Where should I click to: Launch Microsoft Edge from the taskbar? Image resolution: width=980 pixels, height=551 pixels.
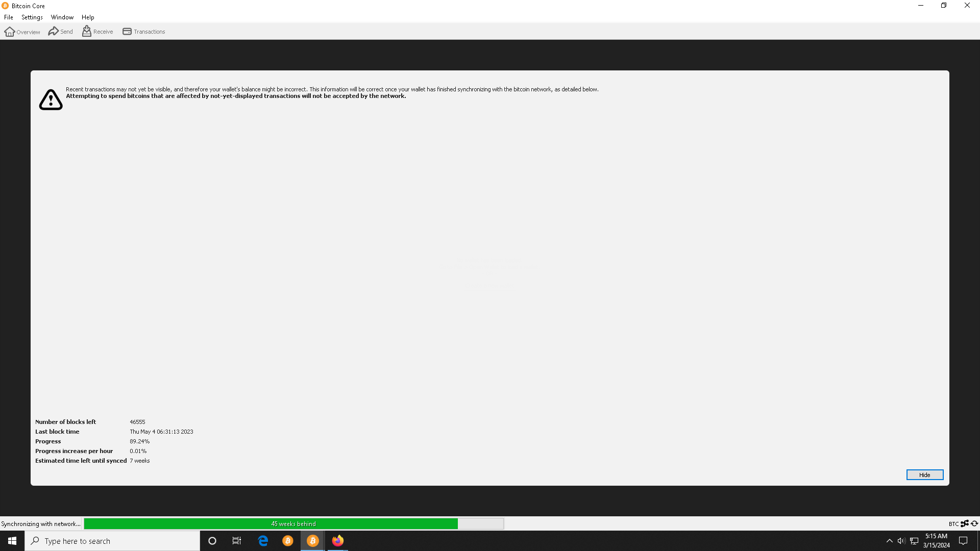[x=263, y=541]
